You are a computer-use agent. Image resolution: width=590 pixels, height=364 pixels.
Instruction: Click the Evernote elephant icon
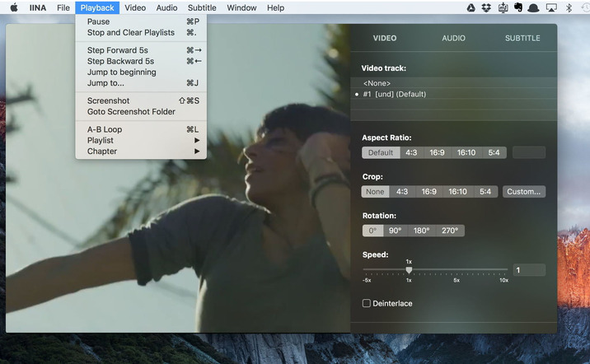[517, 7]
